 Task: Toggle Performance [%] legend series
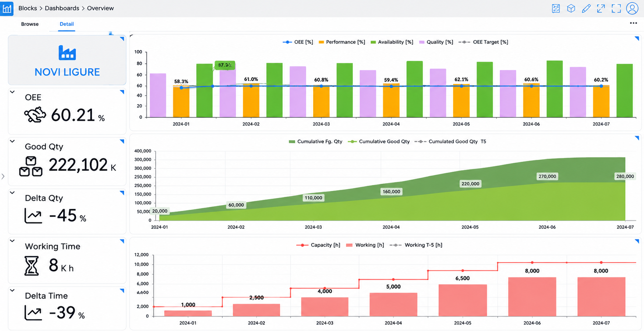click(x=342, y=42)
